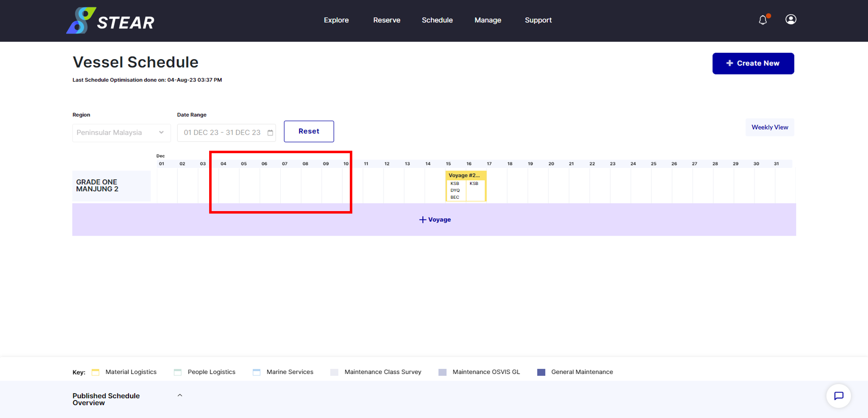
Task: Open the notifications bell
Action: (x=763, y=20)
